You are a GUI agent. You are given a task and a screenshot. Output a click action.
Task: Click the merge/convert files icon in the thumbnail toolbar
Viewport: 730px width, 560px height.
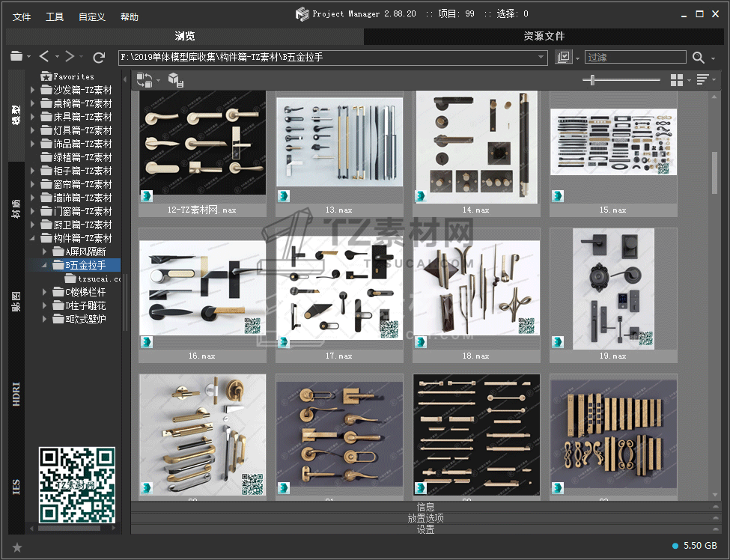click(145, 80)
